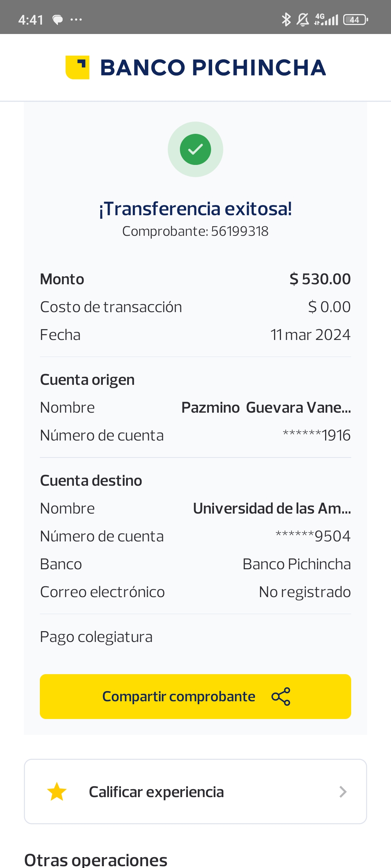Tap the Otras operaciones section heading
Viewport: 391px width, 868px height.
96,860
